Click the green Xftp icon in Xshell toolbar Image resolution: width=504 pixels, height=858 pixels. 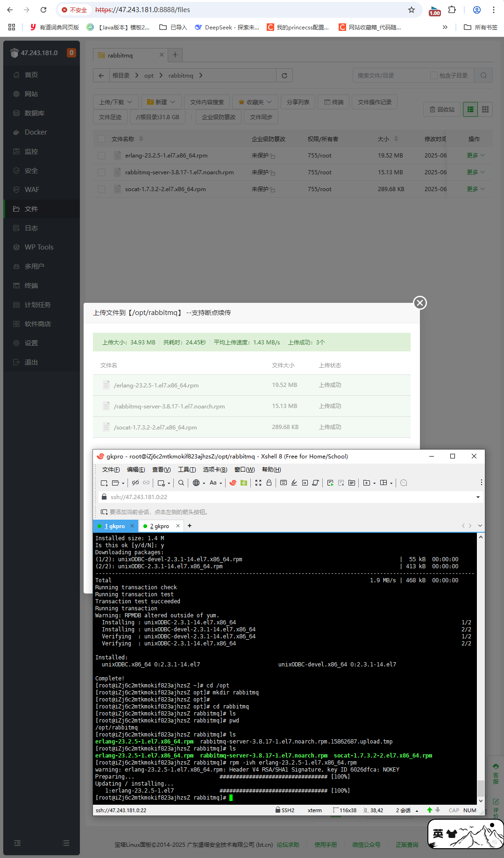click(244, 483)
